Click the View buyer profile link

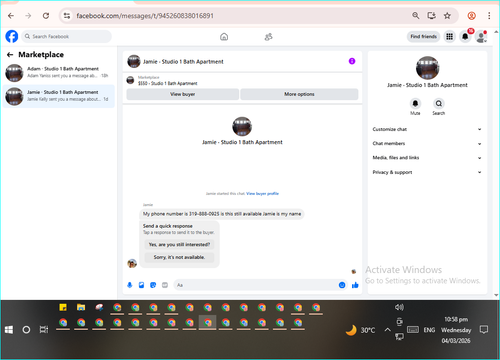(262, 193)
